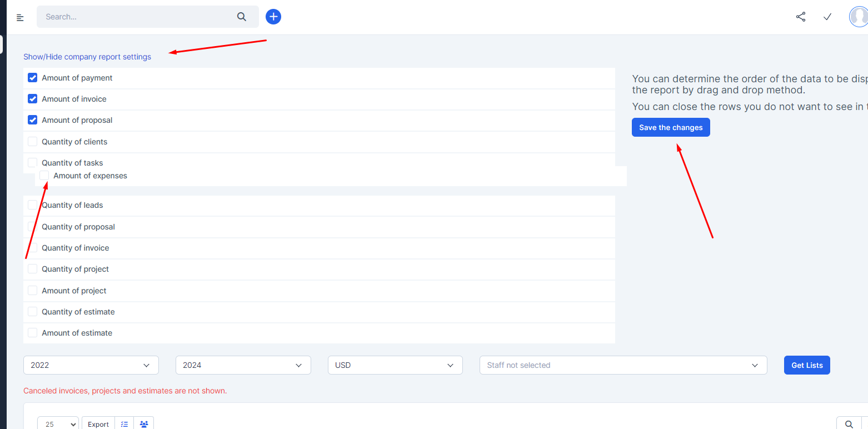Open the user profile avatar
Viewport: 868px width, 429px height.
pyautogui.click(x=859, y=17)
